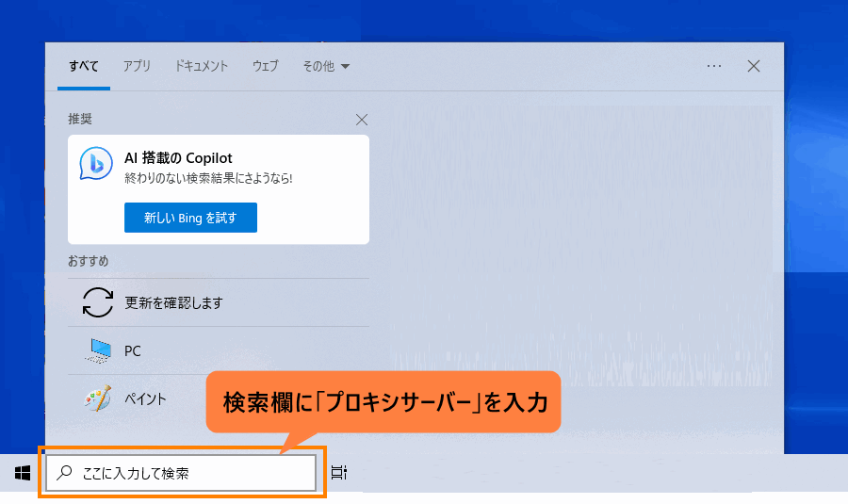
Task: Click 新しい Bing を試す button
Action: pos(191,218)
